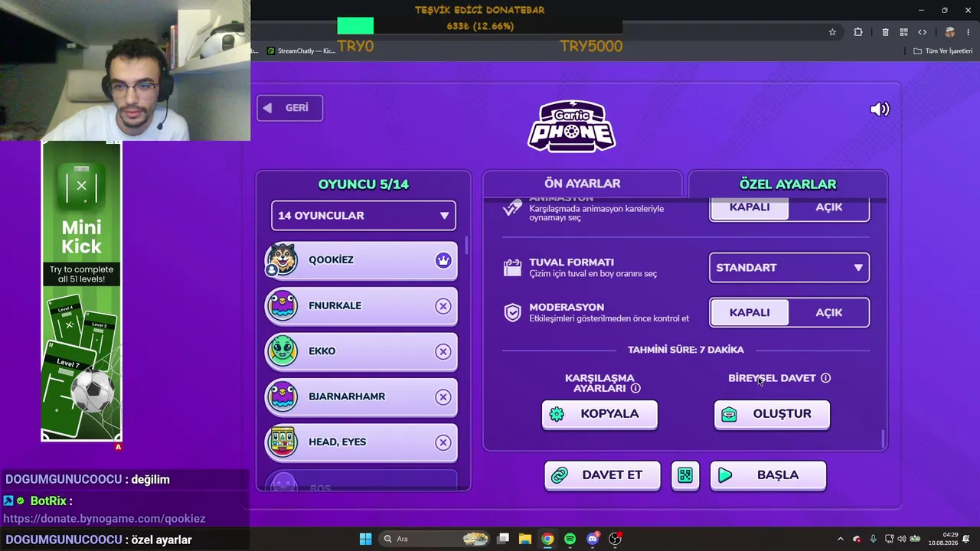Click the Moderasyon shield icon
Viewport: 980px width, 551px height.
coord(512,312)
